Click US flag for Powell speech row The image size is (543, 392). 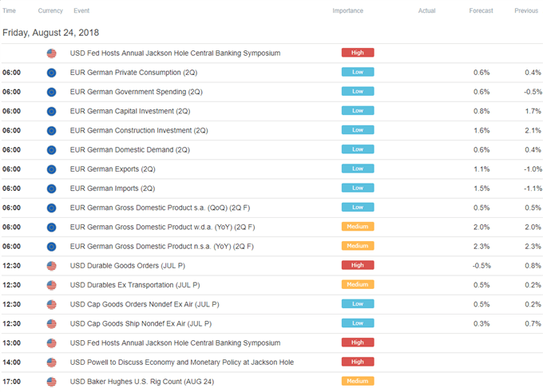point(52,362)
